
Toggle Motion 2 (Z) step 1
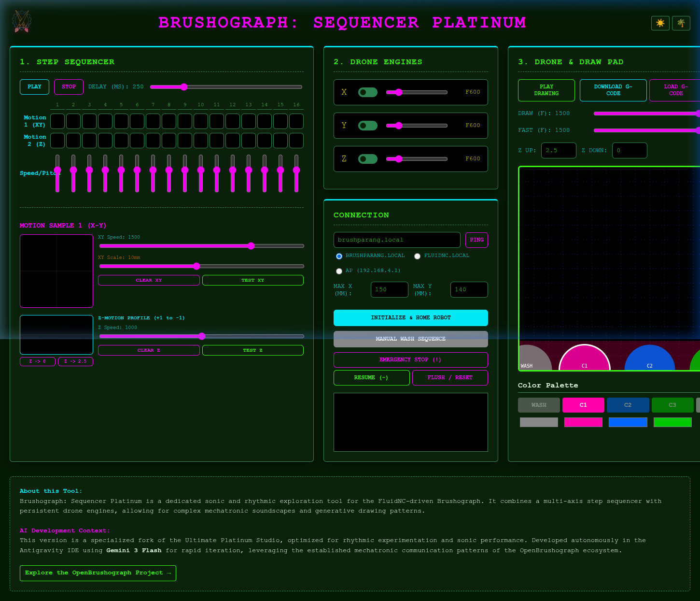pos(57,141)
